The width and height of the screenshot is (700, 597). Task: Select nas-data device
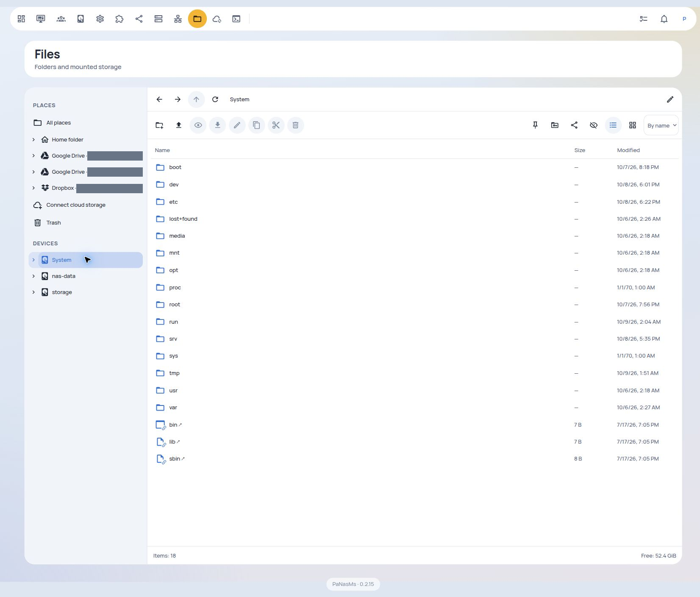coord(90,276)
